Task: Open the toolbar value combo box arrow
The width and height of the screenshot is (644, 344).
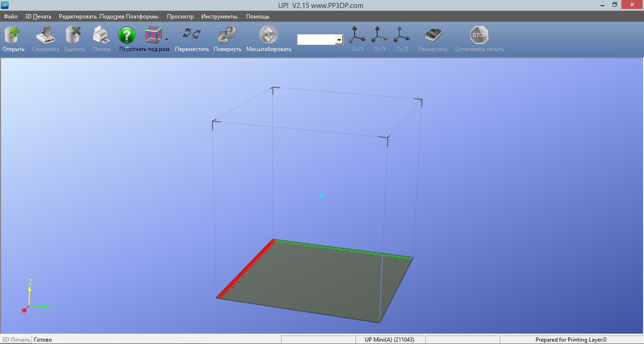Action: point(339,40)
